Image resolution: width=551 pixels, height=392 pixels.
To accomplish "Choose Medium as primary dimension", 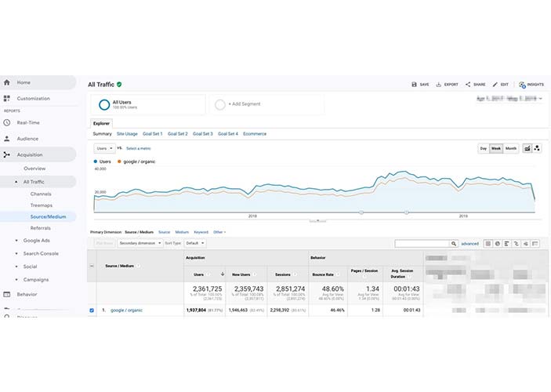I will (182, 232).
